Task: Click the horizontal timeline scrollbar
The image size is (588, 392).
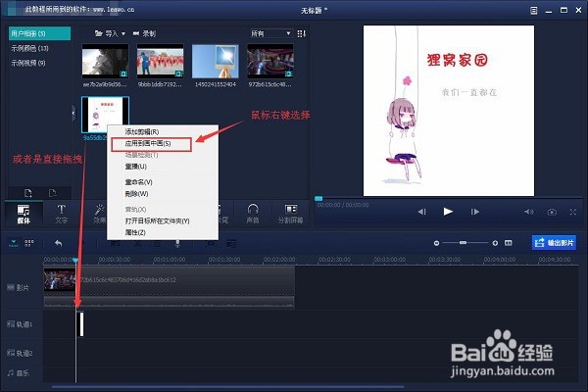Action: coord(228,386)
